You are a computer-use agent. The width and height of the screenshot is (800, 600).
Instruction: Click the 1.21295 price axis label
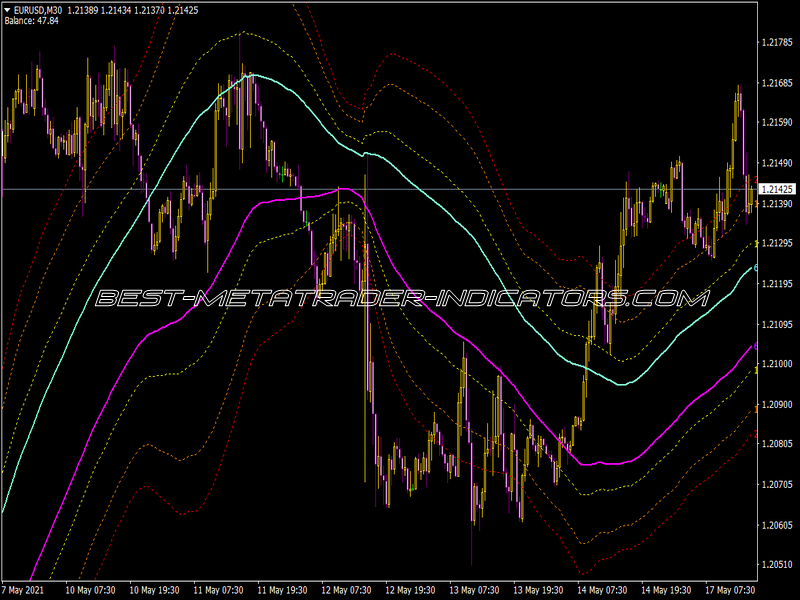pos(777,243)
